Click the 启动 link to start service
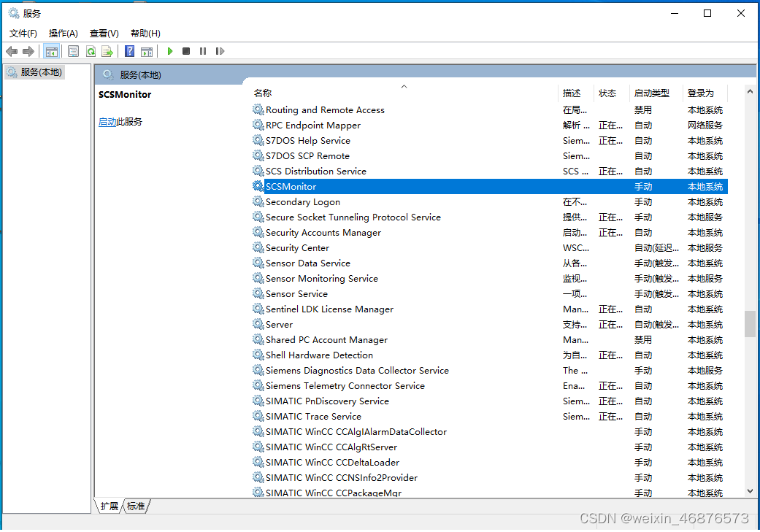 click(x=107, y=122)
